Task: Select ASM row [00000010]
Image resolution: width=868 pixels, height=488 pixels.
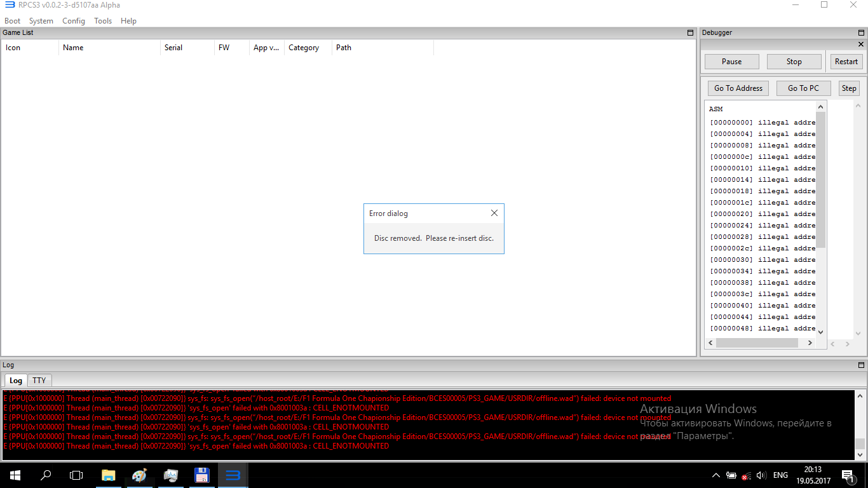Action: pos(762,168)
